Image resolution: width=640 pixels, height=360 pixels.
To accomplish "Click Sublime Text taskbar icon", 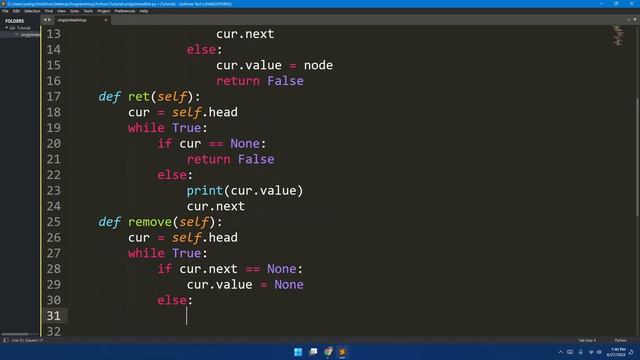I will [x=342, y=352].
